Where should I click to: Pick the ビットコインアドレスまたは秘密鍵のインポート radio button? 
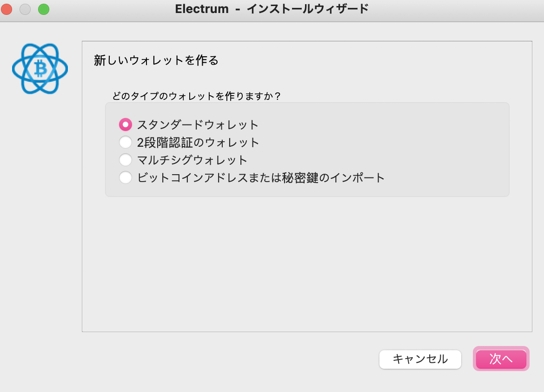125,177
